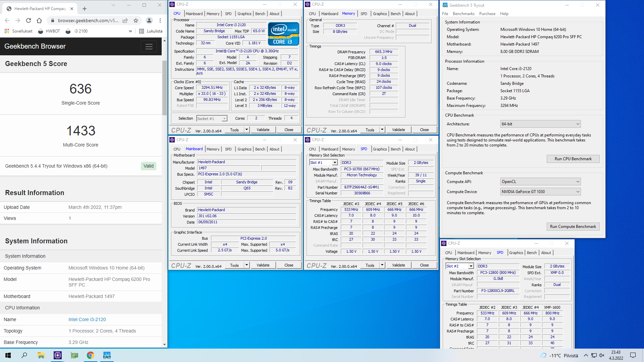Image resolution: width=644 pixels, height=362 pixels.
Task: Click the tab search chevron in Chrome
Action: [113, 5]
